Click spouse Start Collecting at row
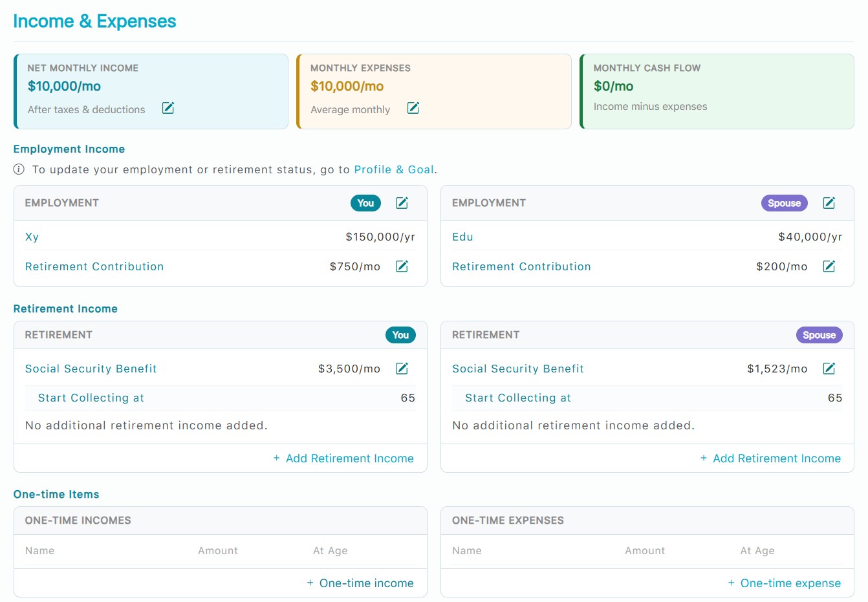 point(647,398)
